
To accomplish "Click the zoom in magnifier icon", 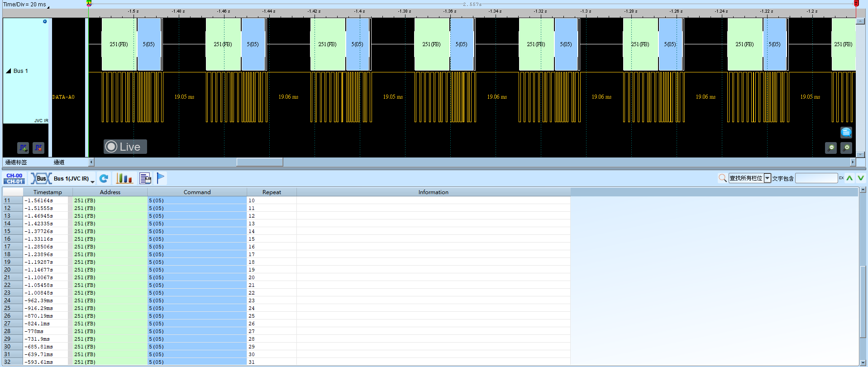I will pos(846,148).
